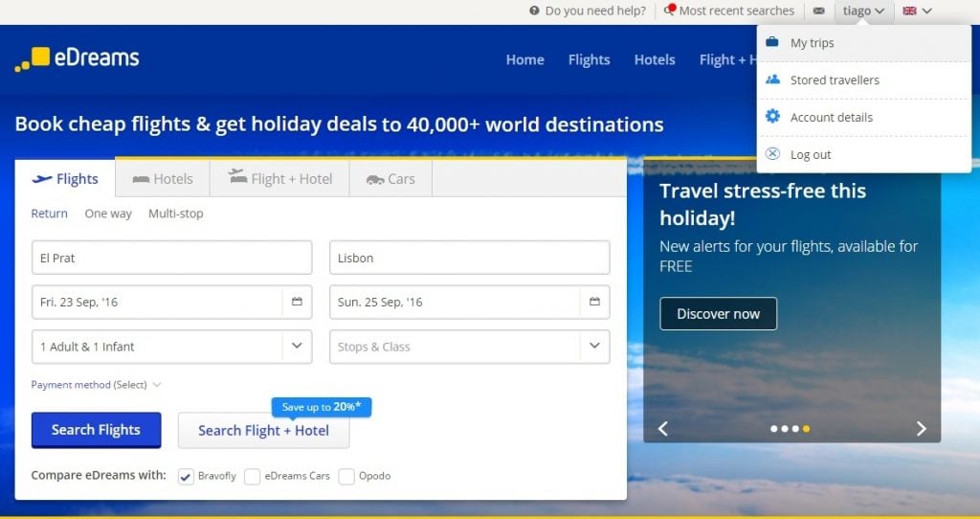
Task: Select My trips from user menu
Action: 812,43
